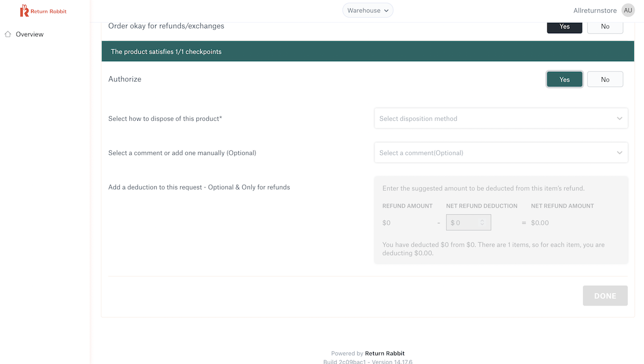Click the NET REFUND AMOUNT heading
The image size is (644, 364).
(x=562, y=206)
